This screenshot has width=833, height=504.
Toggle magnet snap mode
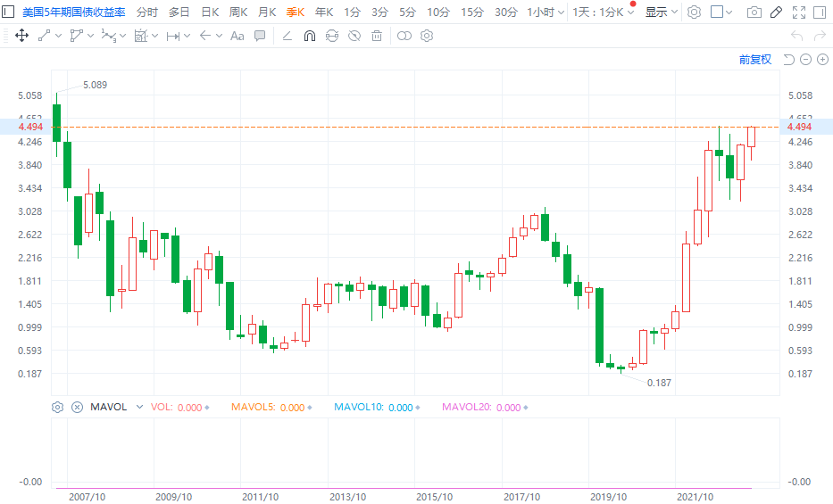[x=310, y=36]
